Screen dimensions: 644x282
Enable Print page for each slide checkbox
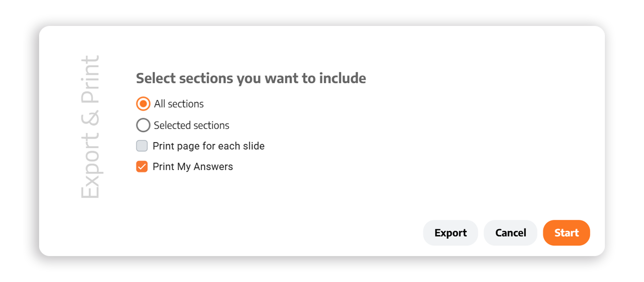142,146
